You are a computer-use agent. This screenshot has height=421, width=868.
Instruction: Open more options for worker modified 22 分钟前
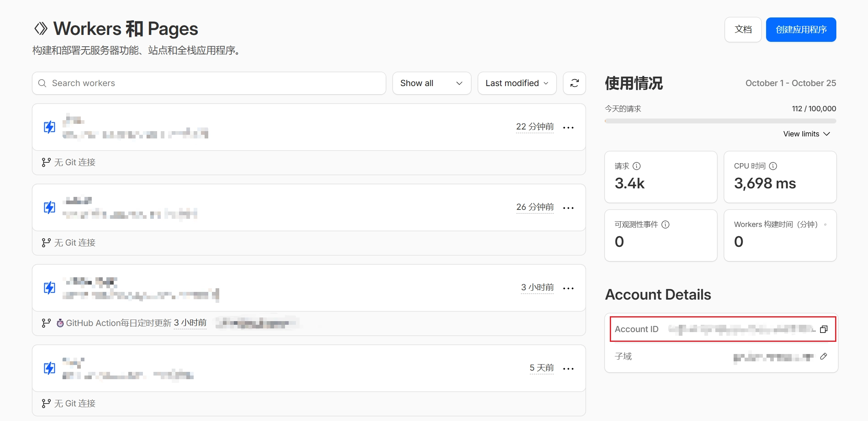point(568,127)
